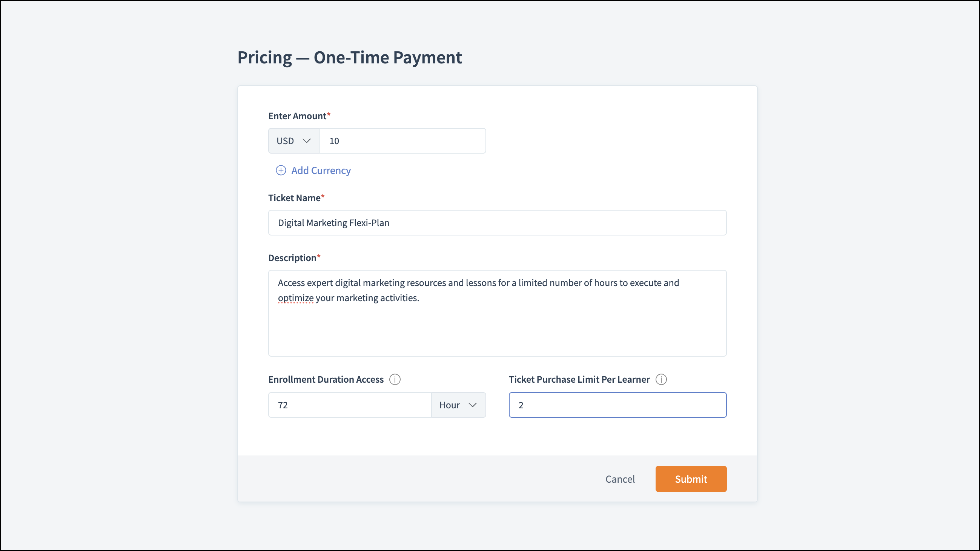Click the Ticket Purchase Limit info icon
980x551 pixels.
[661, 379]
